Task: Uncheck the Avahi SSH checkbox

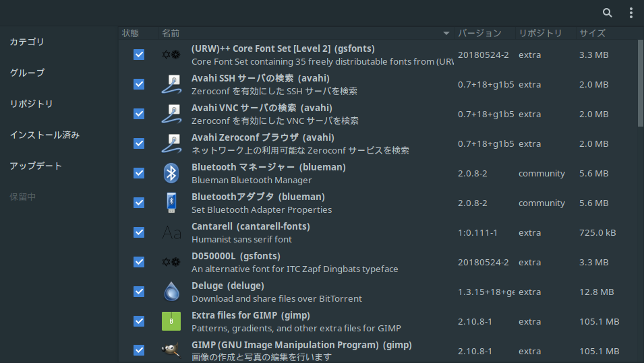Action: tap(139, 84)
